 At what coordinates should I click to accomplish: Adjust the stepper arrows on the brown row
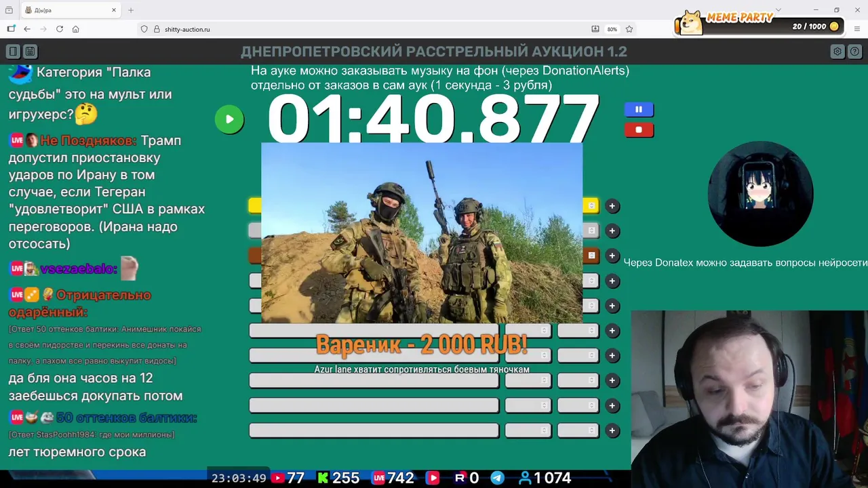point(591,256)
